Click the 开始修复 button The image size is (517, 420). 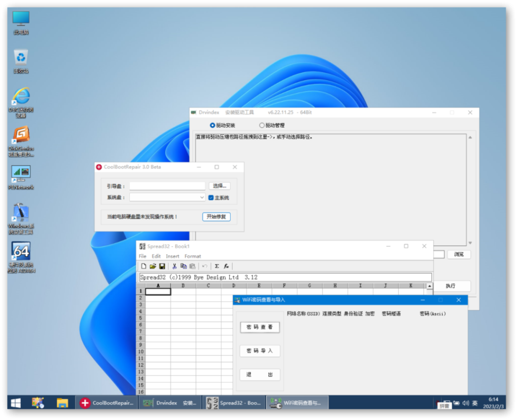[x=216, y=217]
